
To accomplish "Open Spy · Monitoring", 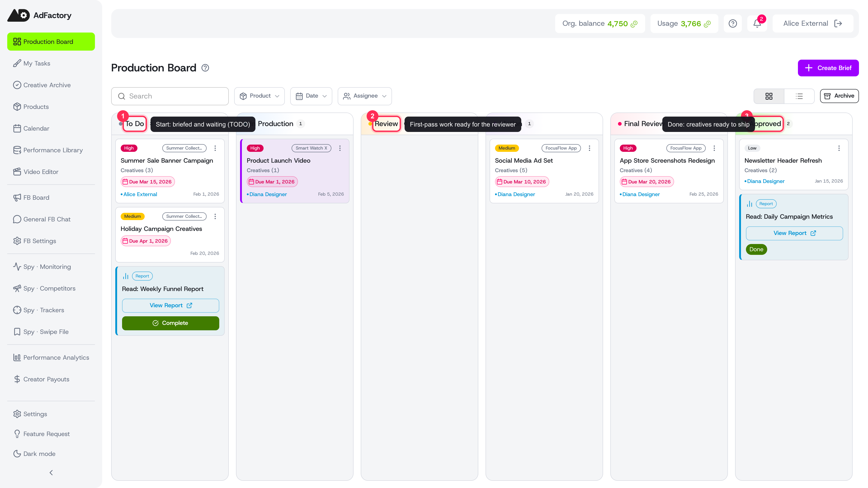I will coord(51,267).
